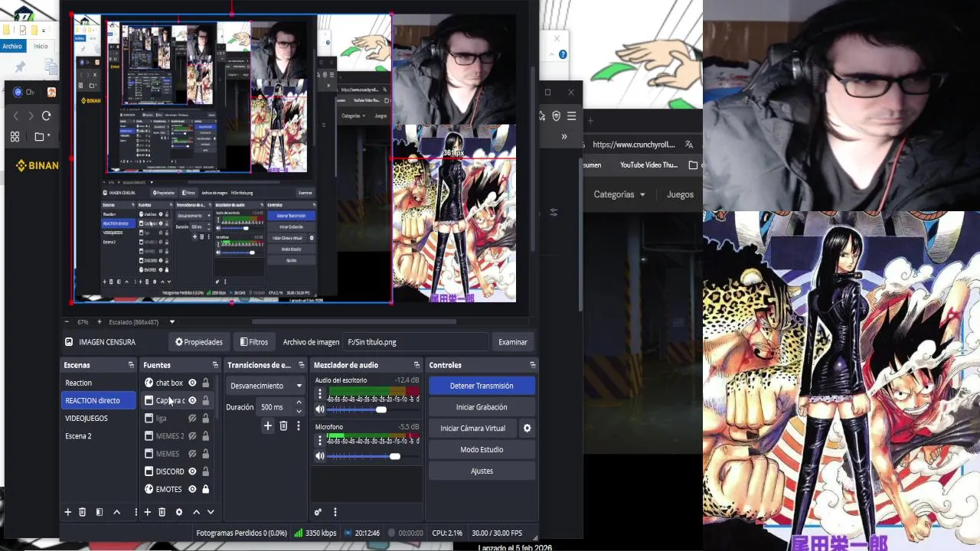
Task: Select REACTION directo scene
Action: tap(98, 400)
